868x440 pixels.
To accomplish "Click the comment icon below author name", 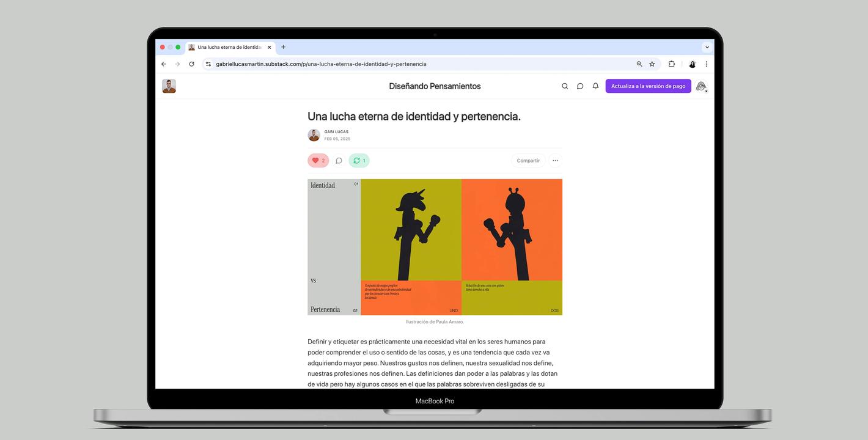I will click(x=339, y=161).
